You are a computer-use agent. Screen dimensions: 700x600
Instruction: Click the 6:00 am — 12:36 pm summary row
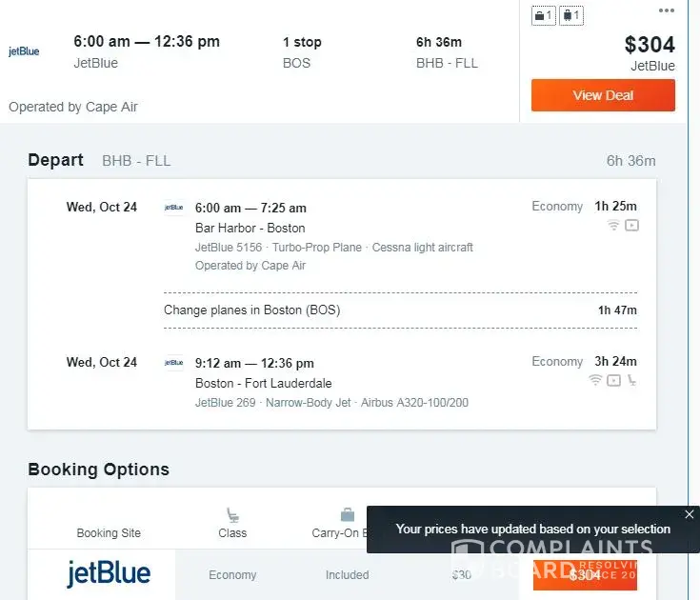click(147, 42)
